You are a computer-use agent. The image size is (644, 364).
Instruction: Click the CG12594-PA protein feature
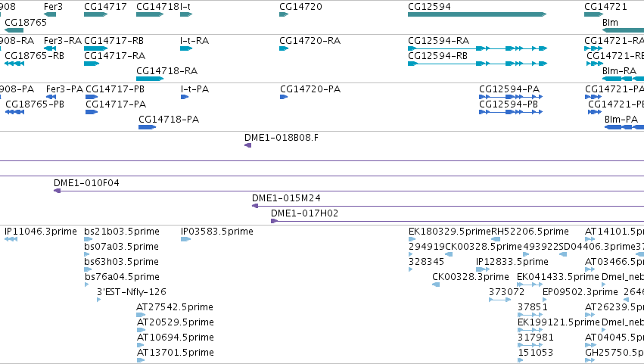511,97
